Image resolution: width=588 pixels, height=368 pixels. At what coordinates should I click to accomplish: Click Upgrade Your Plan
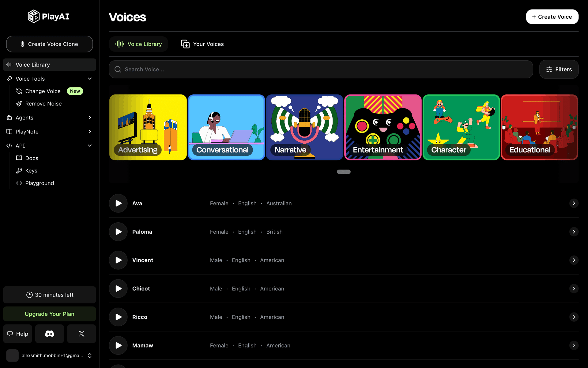[50, 314]
